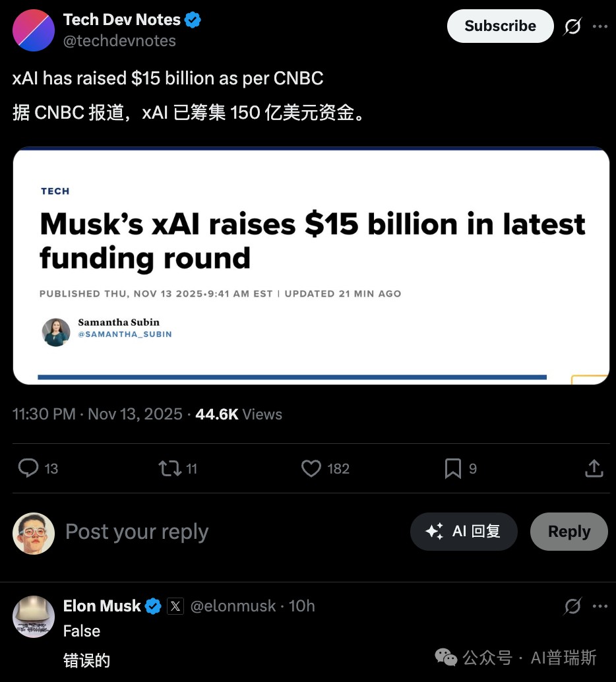Open more options on main post
Image resolution: width=616 pixels, height=682 pixels.
[x=600, y=26]
